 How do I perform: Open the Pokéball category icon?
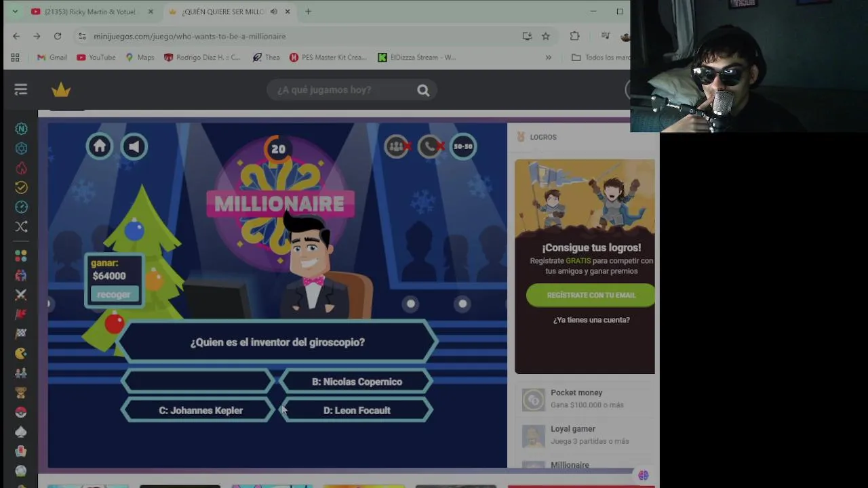[21, 412]
